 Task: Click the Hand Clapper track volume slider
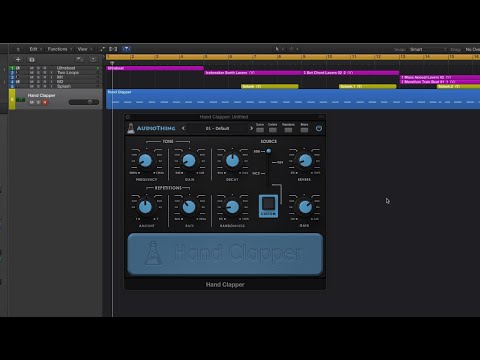tap(84, 102)
